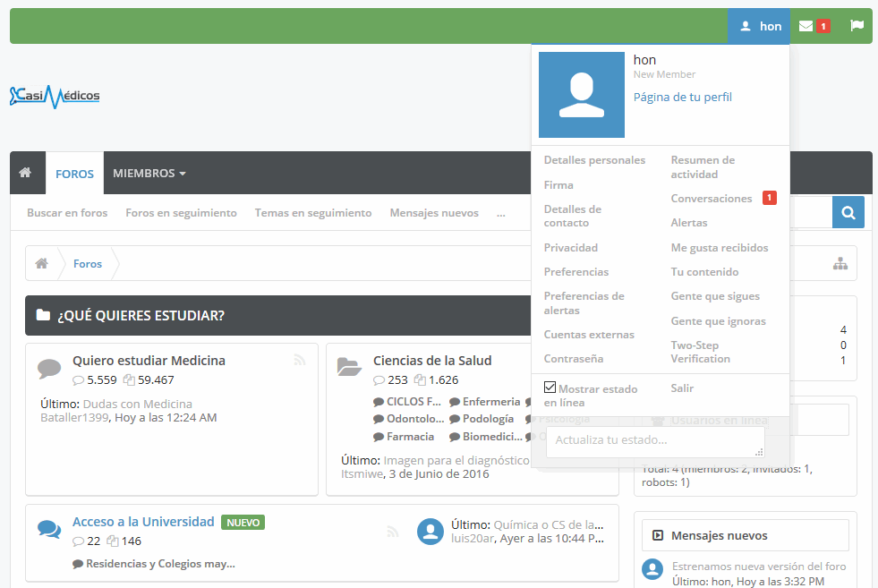
Task: Open Buscar en foros
Action: coord(67,213)
